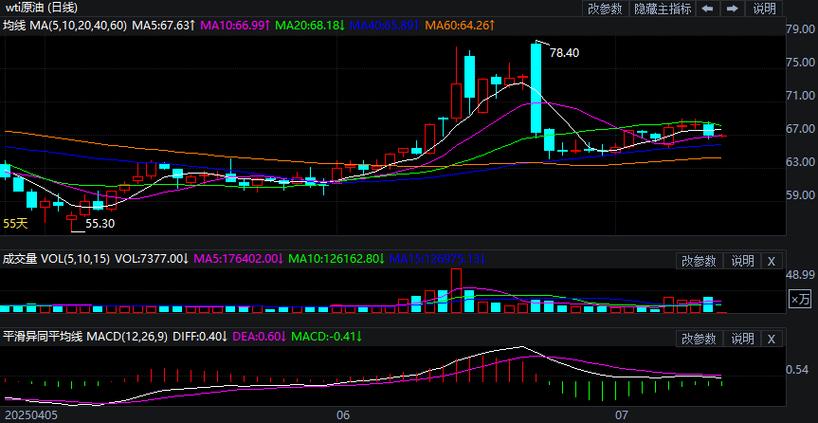Click the ×万 volume unit icon
Viewport: 818px width, 423px height.
click(800, 298)
